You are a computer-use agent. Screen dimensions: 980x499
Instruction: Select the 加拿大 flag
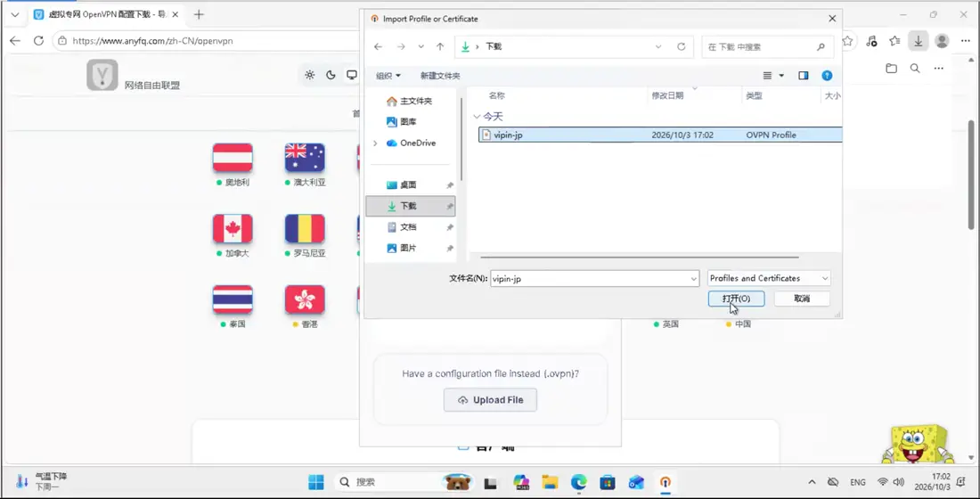coord(233,229)
